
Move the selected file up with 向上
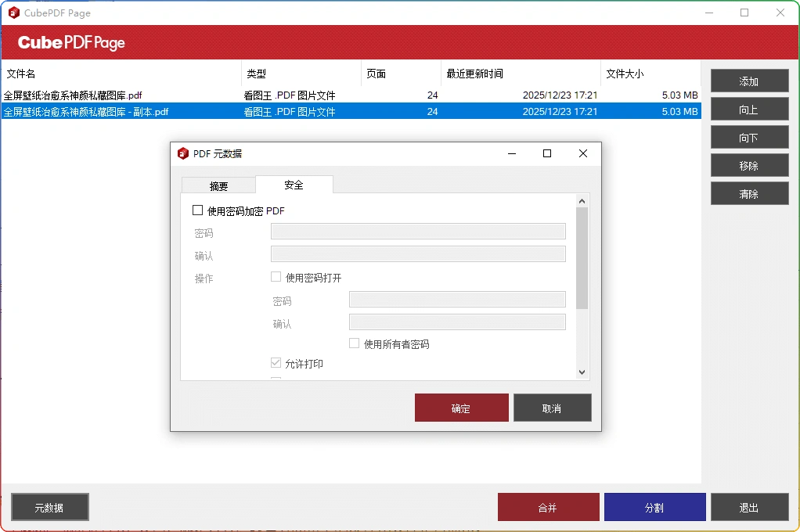click(749, 109)
